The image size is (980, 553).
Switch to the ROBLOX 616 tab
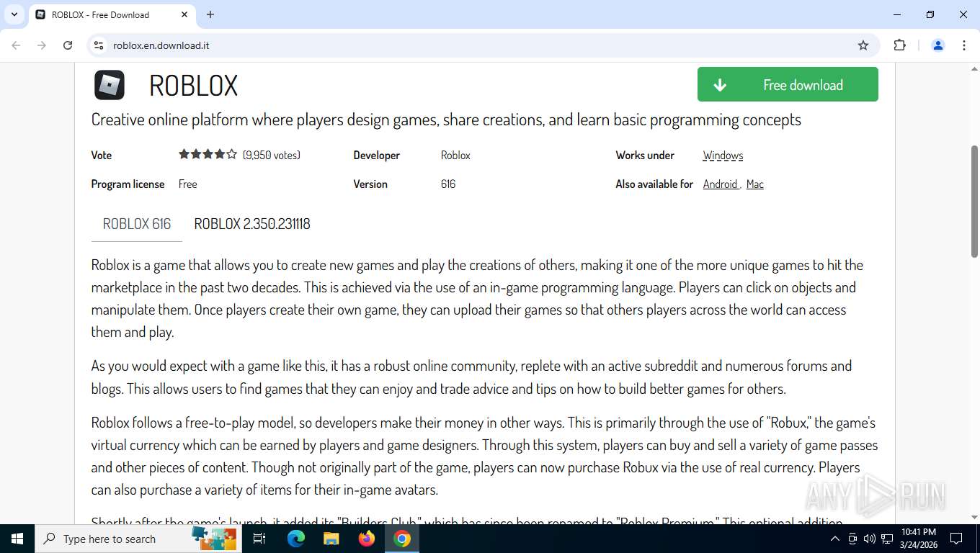[x=137, y=224]
